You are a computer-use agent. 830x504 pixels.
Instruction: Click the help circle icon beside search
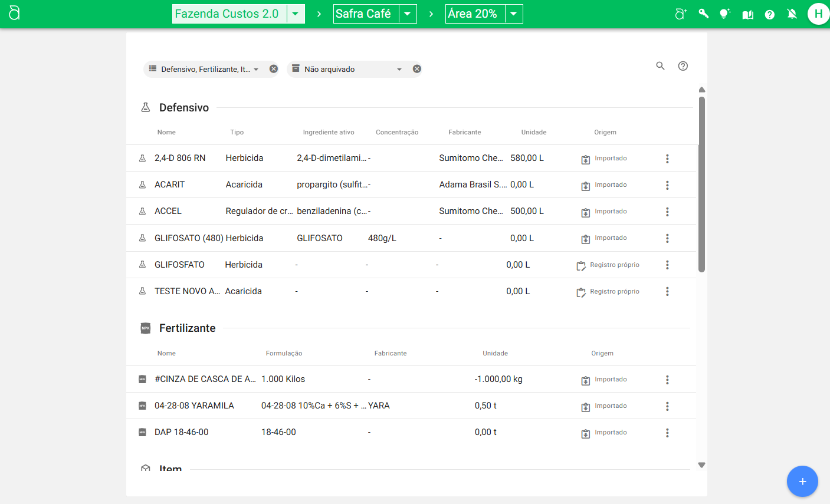click(x=683, y=66)
